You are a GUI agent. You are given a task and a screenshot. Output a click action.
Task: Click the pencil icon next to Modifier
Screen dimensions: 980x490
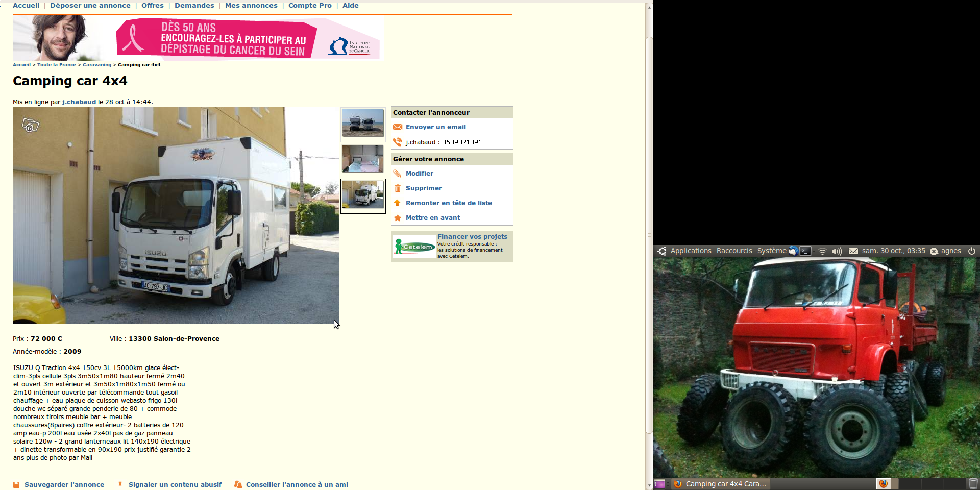pyautogui.click(x=397, y=174)
